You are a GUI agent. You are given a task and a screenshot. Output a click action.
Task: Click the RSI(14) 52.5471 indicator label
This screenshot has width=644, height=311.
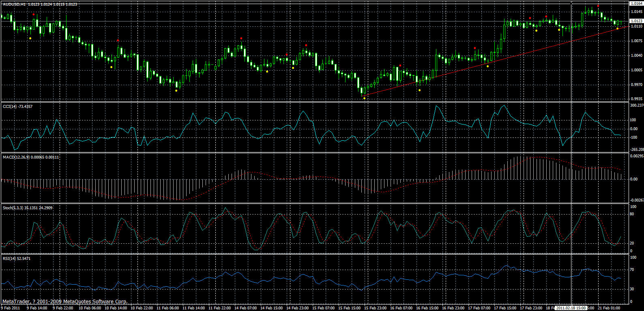tap(17, 258)
